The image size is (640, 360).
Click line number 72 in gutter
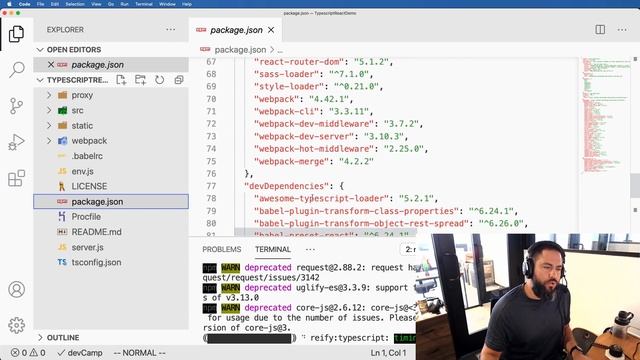pos(211,124)
